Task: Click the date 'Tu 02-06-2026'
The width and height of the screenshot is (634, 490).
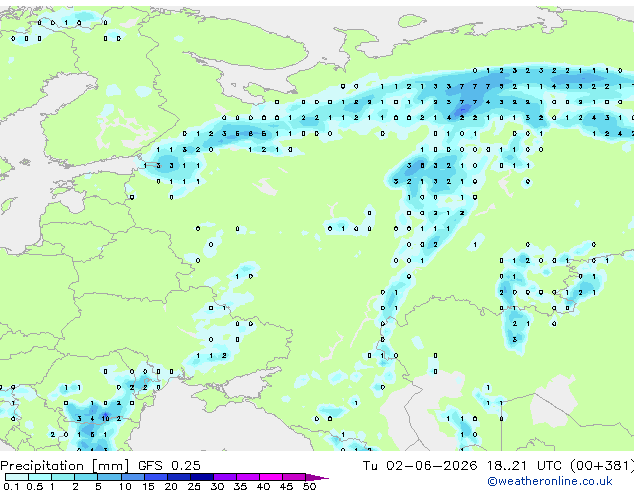Action: [420, 466]
